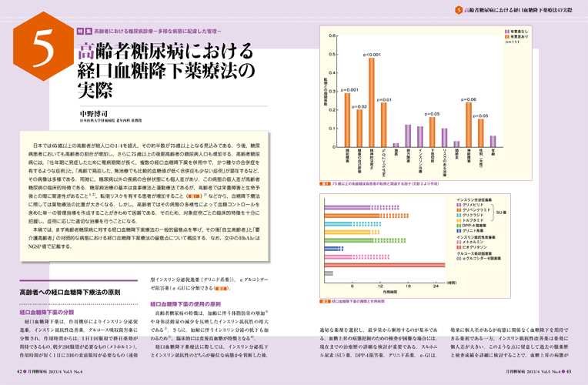Click the n=111 label in figure 1
This screenshot has height=385, width=588.
click(513, 42)
